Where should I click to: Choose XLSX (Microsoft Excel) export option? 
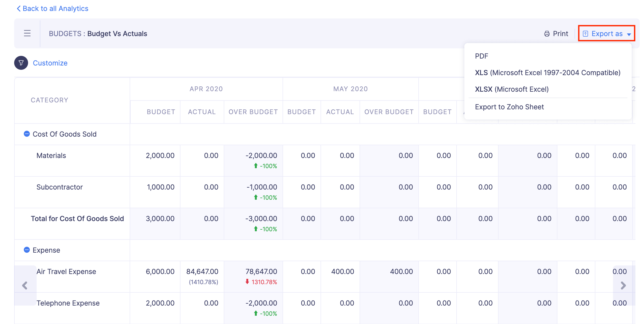[x=512, y=89]
